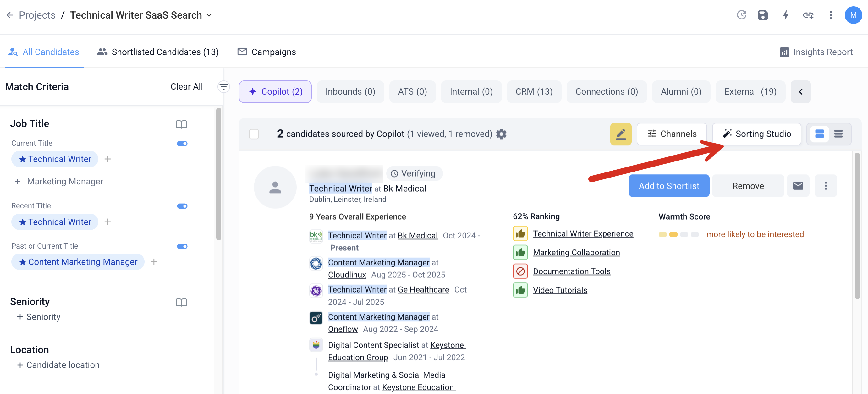
Task: Expand the add Seniority option
Action: point(39,317)
